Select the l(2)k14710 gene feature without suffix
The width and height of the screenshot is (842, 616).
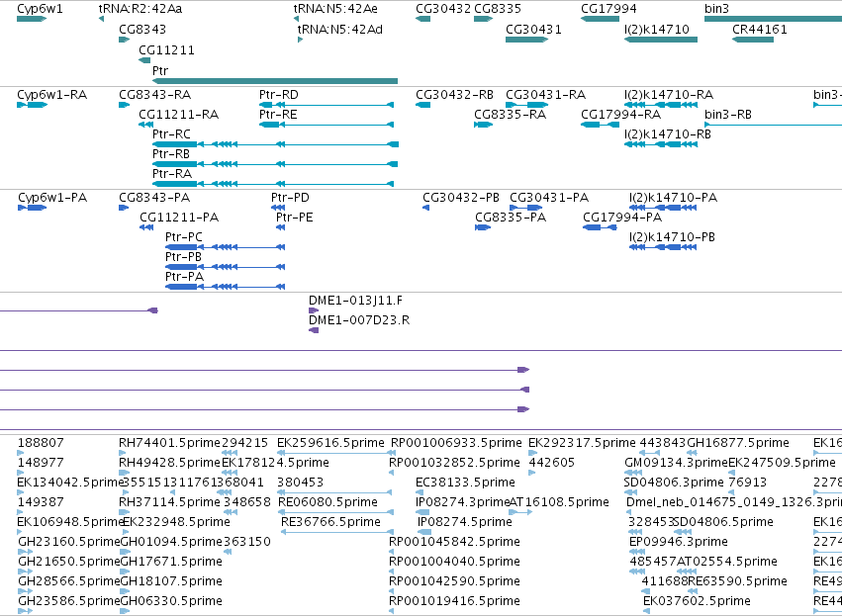tap(661, 40)
